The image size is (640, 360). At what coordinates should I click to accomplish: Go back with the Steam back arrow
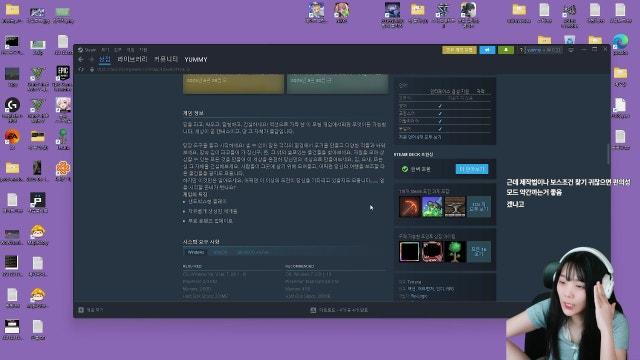point(81,60)
